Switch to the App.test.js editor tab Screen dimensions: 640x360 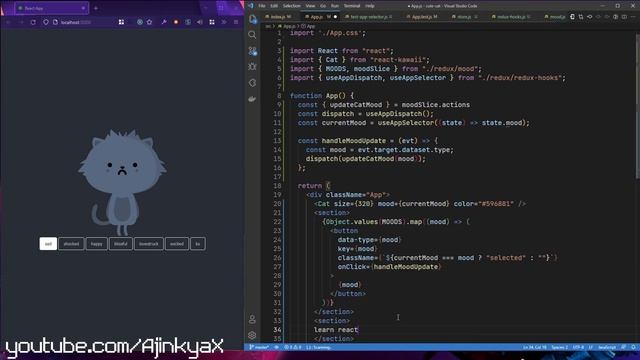pyautogui.click(x=424, y=17)
